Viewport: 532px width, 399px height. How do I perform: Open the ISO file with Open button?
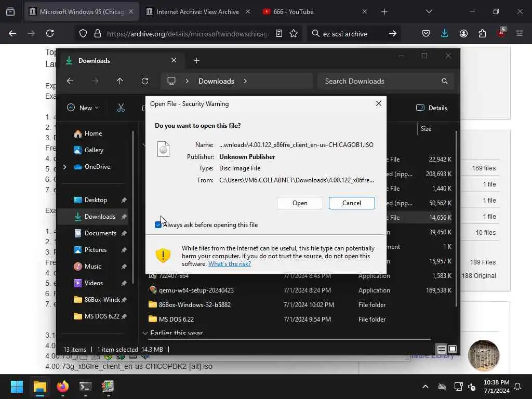[x=300, y=203]
